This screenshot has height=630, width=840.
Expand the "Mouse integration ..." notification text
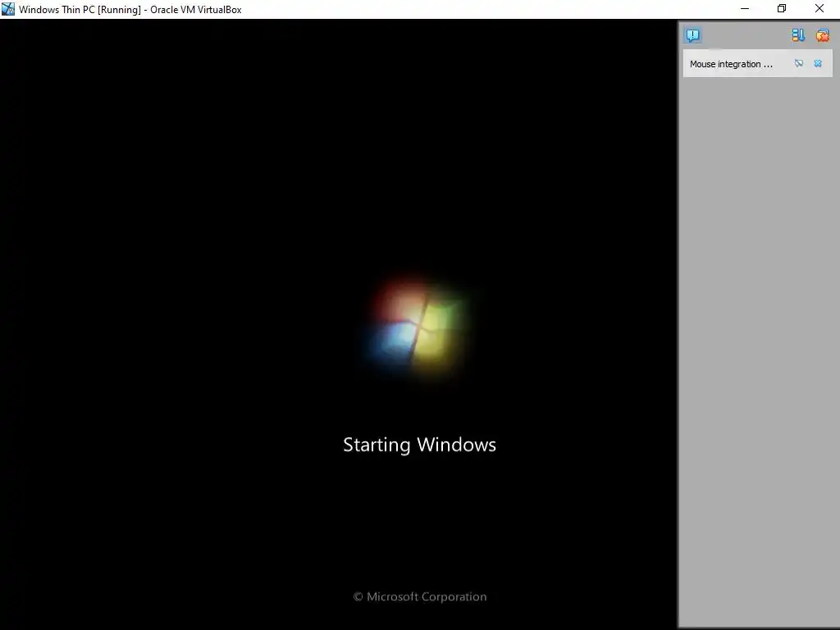tap(731, 64)
